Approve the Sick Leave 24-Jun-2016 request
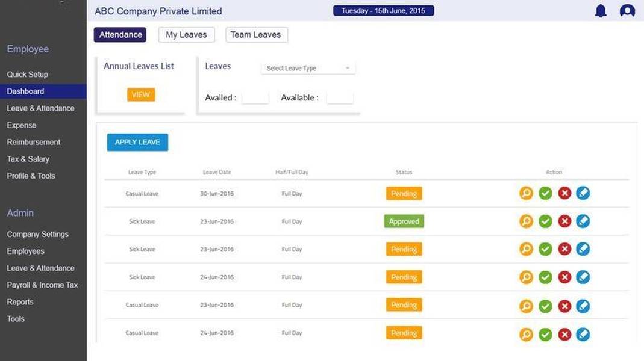644x361 pixels. pyautogui.click(x=545, y=277)
